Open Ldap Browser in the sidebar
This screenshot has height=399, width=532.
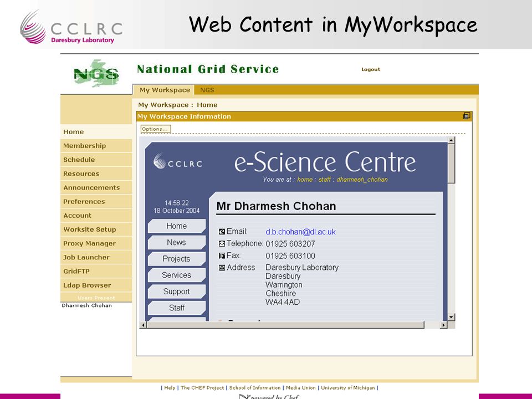96,285
